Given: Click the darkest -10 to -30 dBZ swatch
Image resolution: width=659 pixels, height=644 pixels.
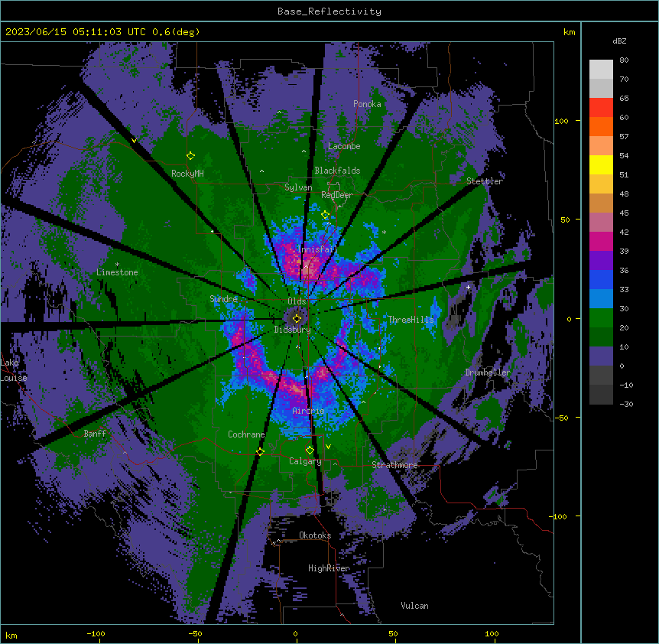Looking at the screenshot, I should point(601,395).
